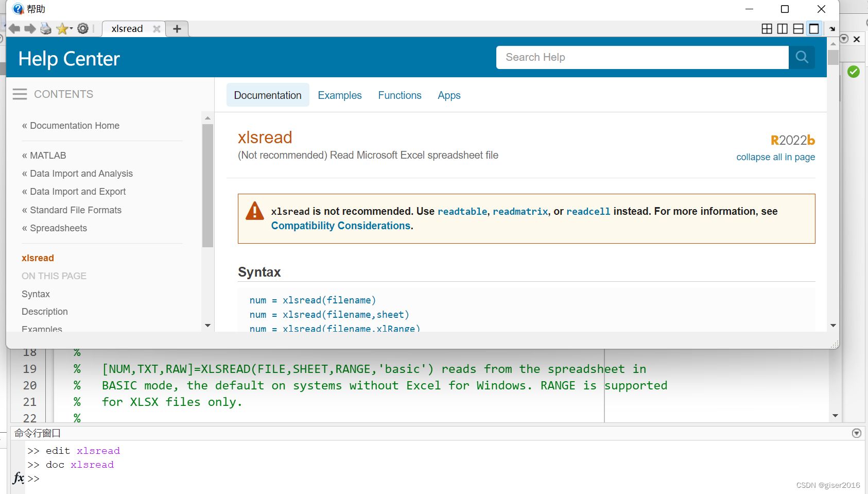Focus the Search Help input field
Viewport: 868px width, 494px height.
click(x=643, y=57)
